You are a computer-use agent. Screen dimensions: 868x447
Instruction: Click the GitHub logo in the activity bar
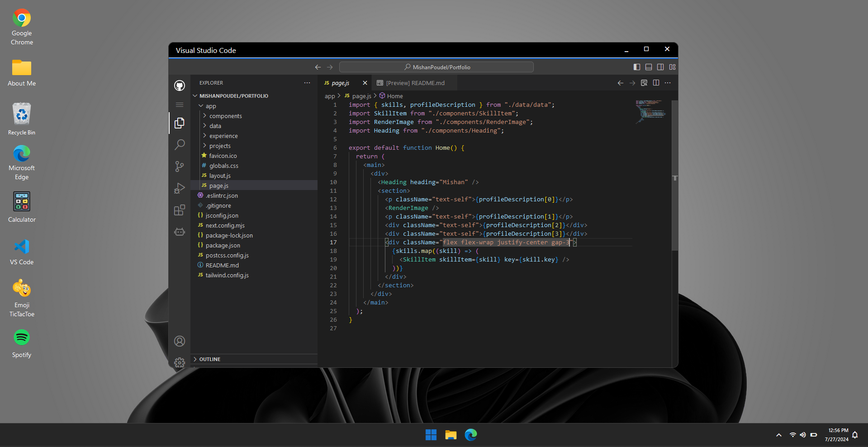[x=180, y=86]
